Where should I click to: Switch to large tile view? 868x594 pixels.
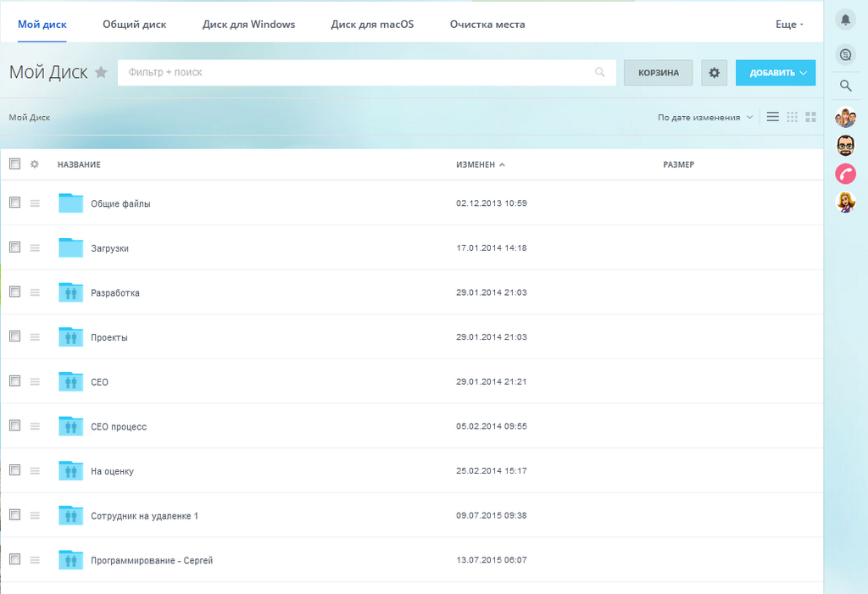(x=811, y=117)
